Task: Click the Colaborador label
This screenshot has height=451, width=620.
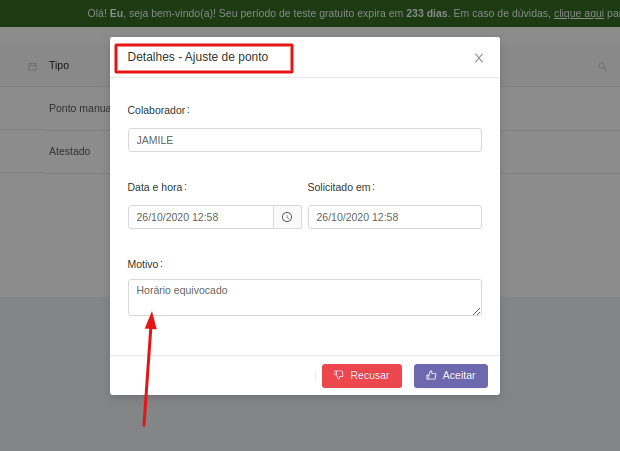Action: (158, 110)
